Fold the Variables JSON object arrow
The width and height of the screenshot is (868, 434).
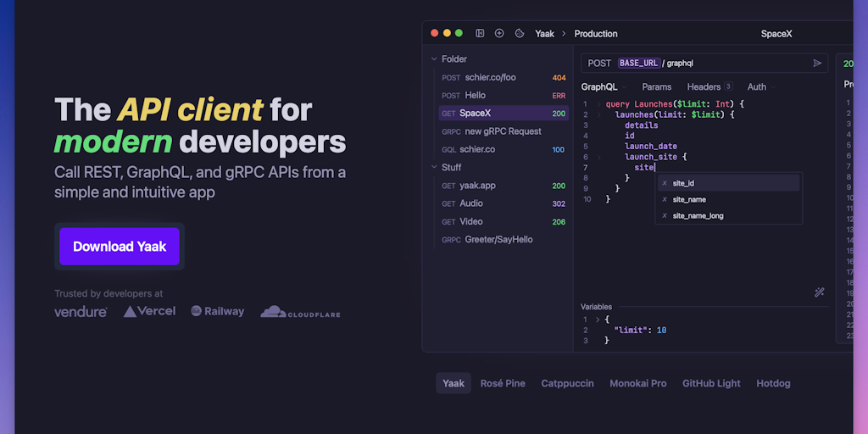(x=598, y=320)
